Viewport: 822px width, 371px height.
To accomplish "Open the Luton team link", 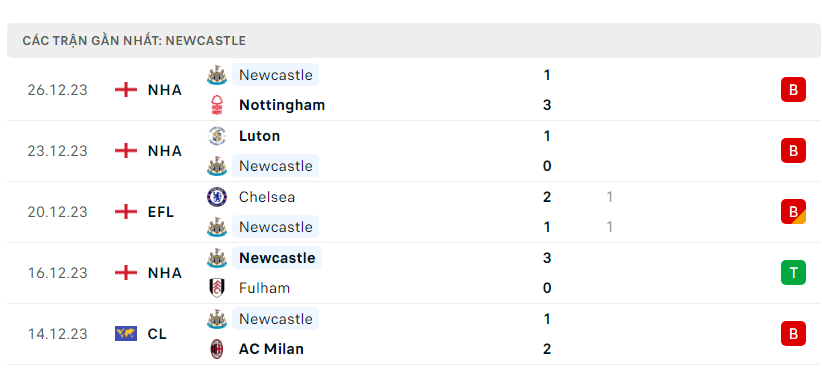I will (x=259, y=136).
